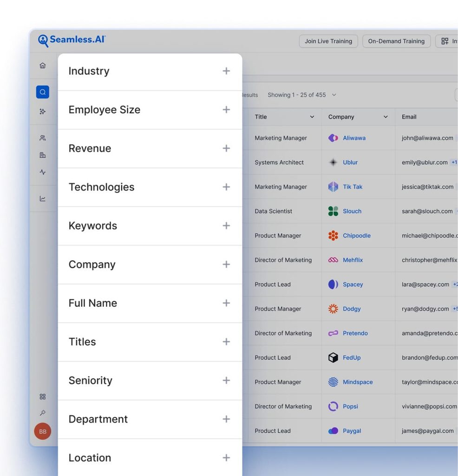Open the Dodgy company link
The width and height of the screenshot is (458, 476).
click(352, 309)
